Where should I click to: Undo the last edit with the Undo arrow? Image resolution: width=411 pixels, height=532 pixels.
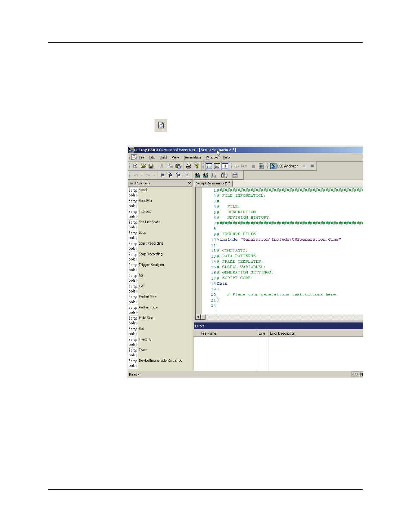coord(136,175)
